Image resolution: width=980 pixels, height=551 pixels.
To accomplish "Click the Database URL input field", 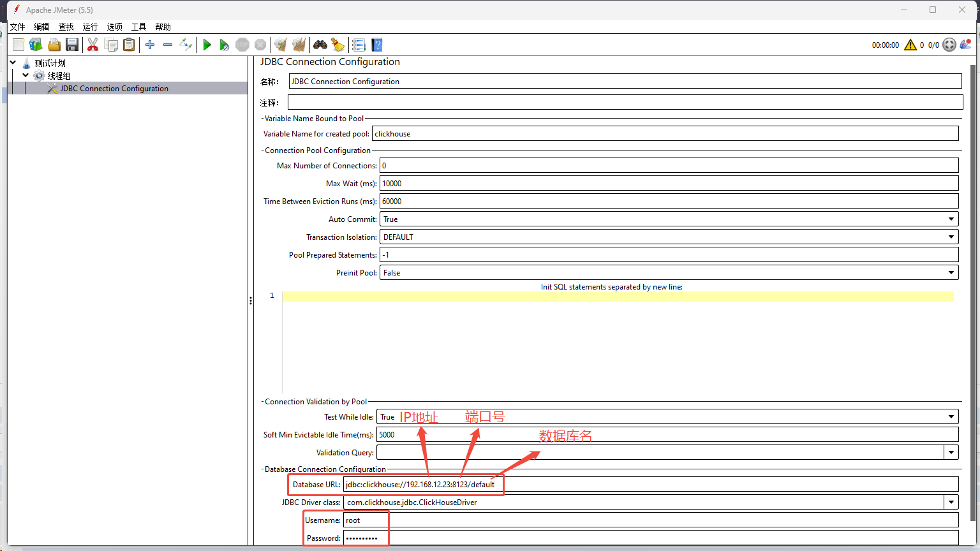I will [651, 484].
